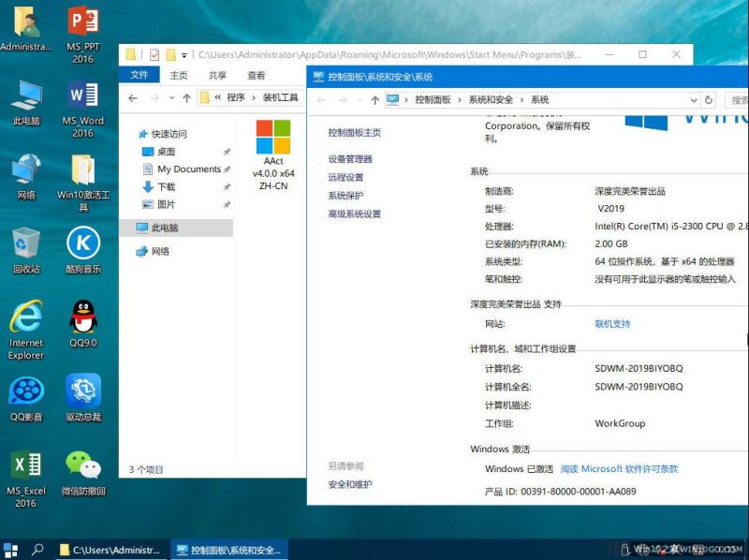Open Quick Access Toolbar customize dropdown arrow
The image size is (749, 560).
(184, 55)
